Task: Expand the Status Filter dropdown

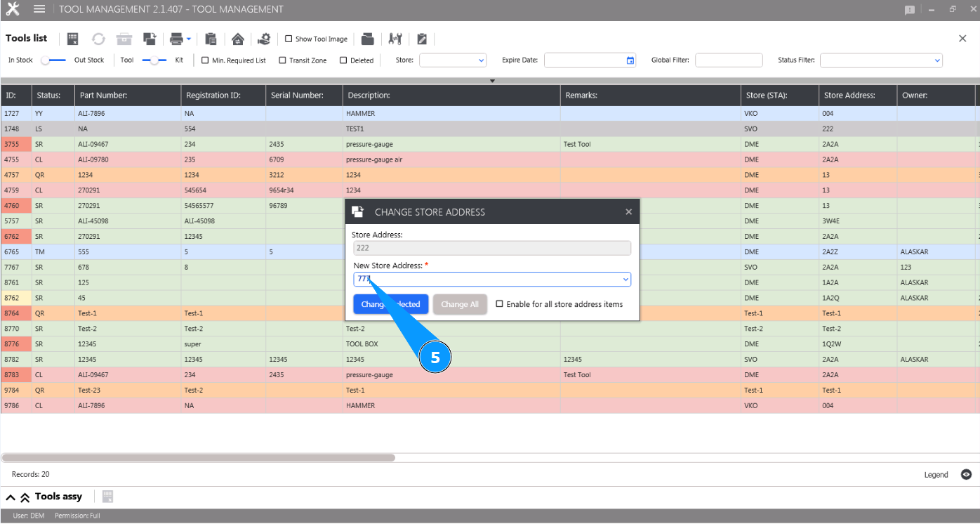Action: pyautogui.click(x=881, y=60)
